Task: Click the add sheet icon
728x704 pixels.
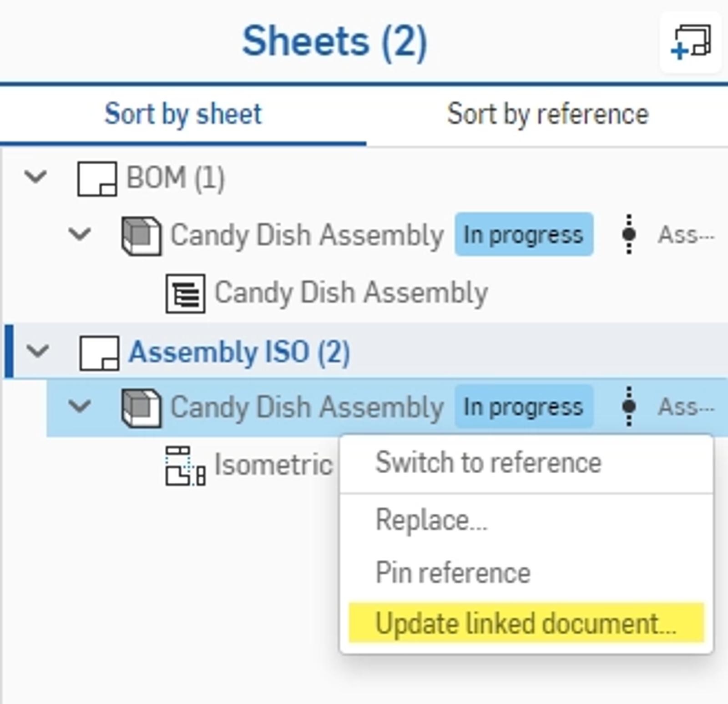Action: (691, 42)
